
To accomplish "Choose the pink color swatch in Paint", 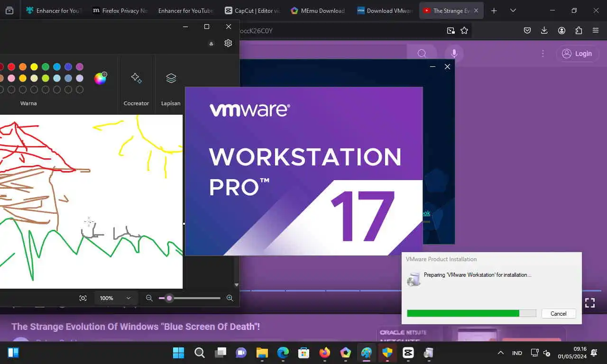I will point(11,78).
